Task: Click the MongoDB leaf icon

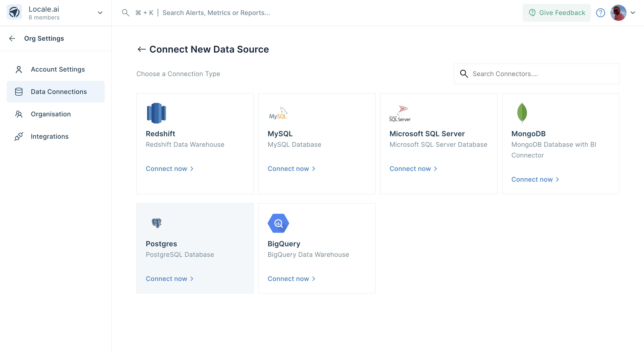Action: pyautogui.click(x=522, y=113)
